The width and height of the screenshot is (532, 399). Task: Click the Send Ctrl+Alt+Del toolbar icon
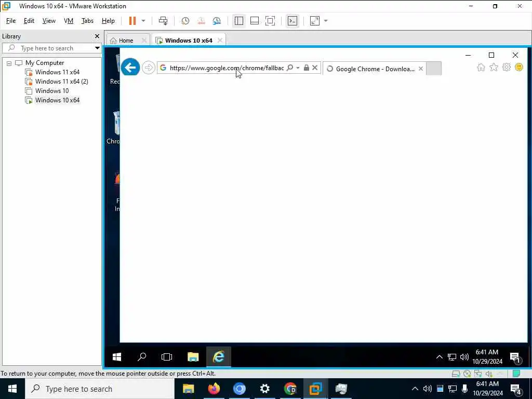[x=163, y=21]
